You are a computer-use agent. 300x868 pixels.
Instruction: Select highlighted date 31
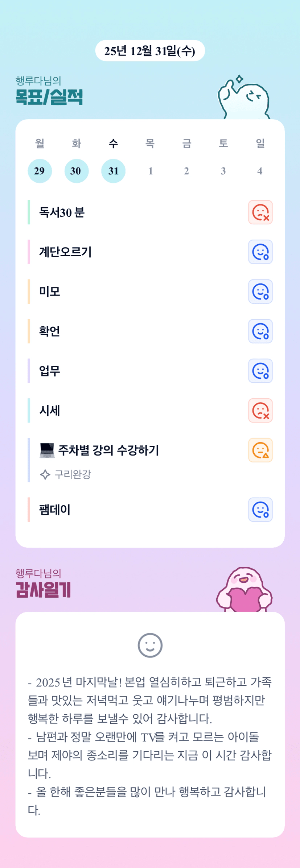(x=113, y=171)
